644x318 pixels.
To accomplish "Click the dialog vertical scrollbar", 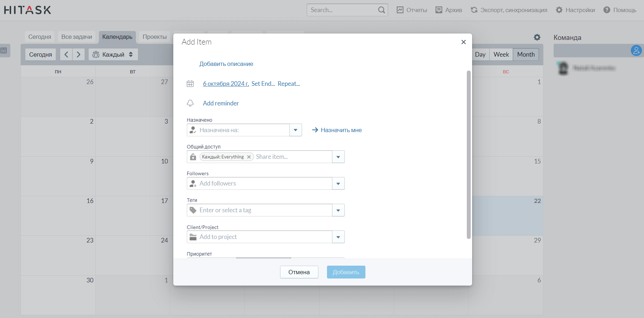I will click(x=469, y=155).
